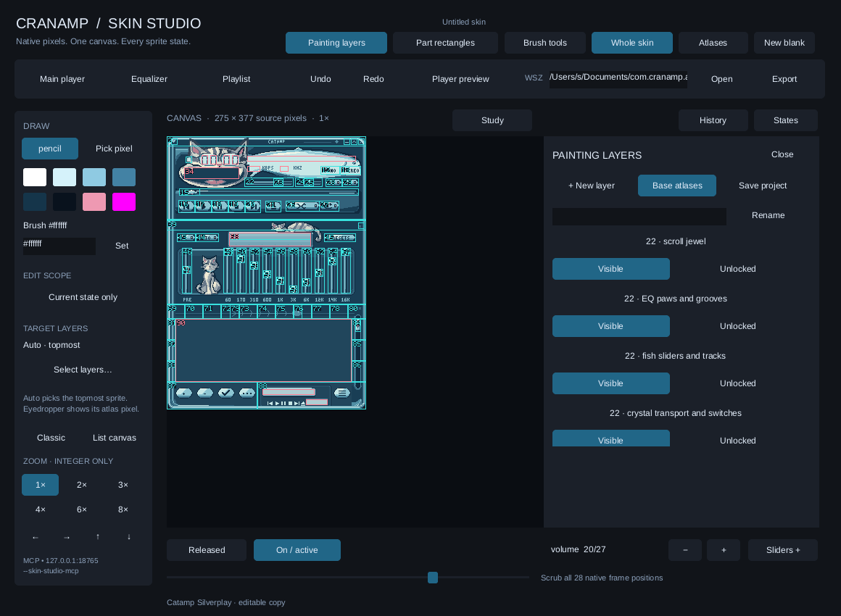This screenshot has height=616, width=841.
Task: Click the layer rename text field
Action: pyautogui.click(x=639, y=217)
